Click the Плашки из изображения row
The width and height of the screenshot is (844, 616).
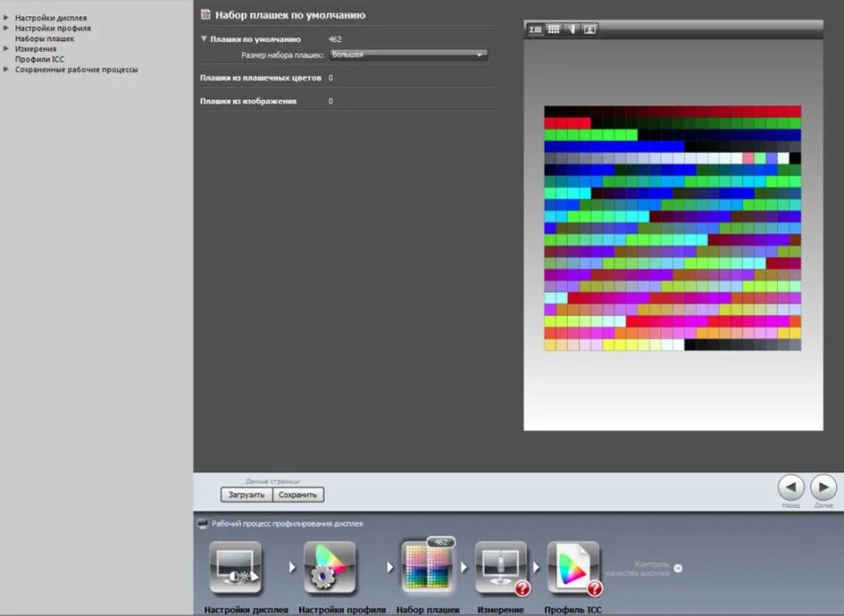[347, 101]
